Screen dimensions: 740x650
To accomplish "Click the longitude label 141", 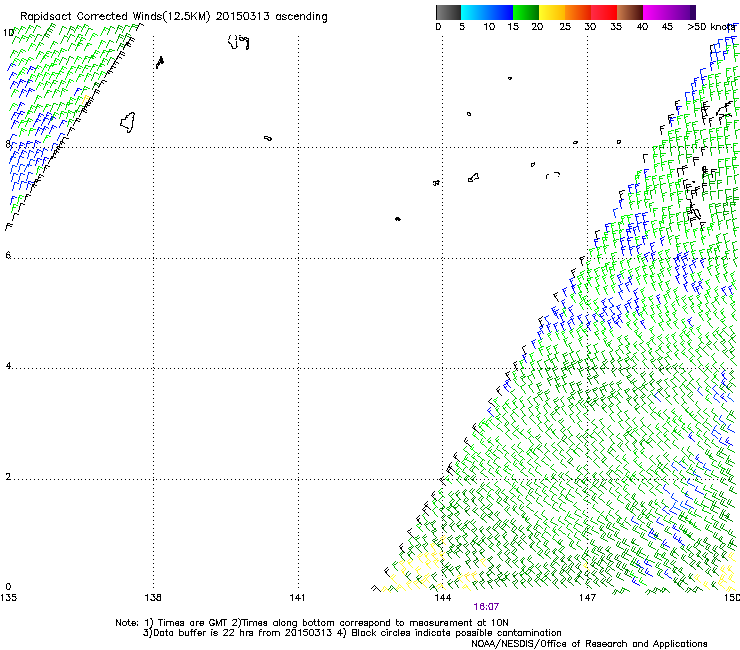I will tap(297, 598).
